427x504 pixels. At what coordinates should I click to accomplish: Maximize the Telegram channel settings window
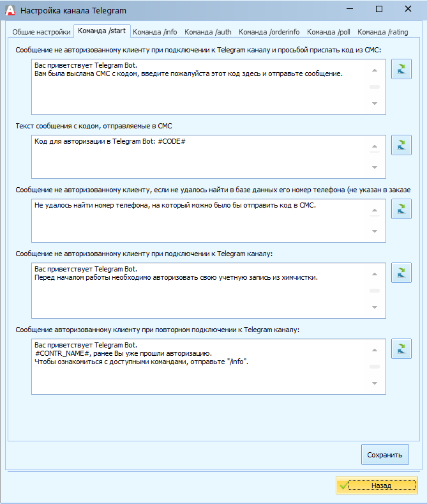point(379,9)
